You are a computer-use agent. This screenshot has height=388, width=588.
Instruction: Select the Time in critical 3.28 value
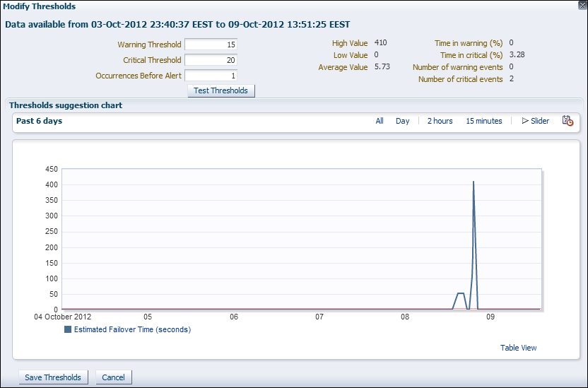pyautogui.click(x=517, y=54)
